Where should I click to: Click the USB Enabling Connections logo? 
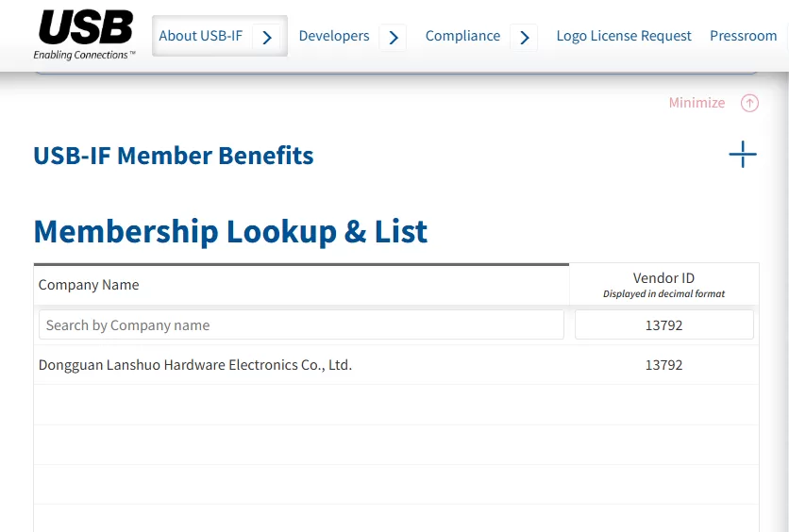(x=85, y=35)
